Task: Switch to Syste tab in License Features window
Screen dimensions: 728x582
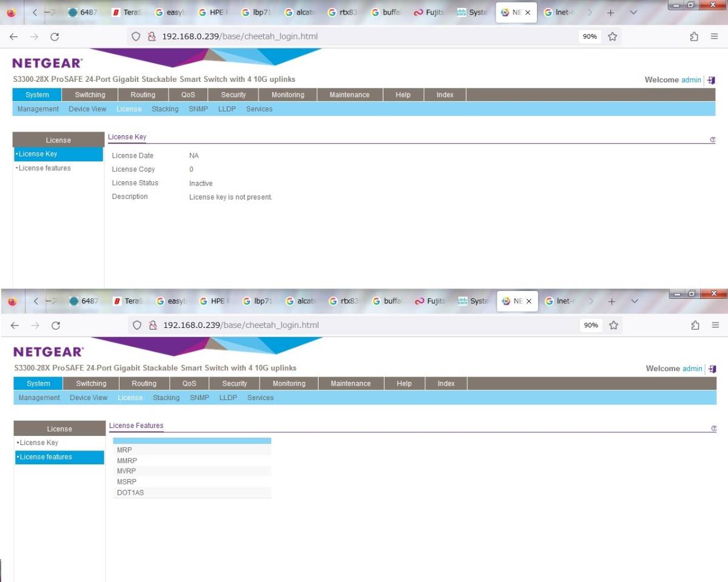Action: [x=473, y=301]
